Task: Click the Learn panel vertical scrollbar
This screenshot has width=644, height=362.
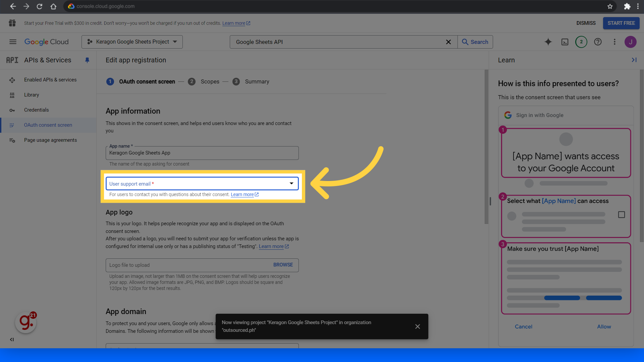Action: [x=642, y=156]
